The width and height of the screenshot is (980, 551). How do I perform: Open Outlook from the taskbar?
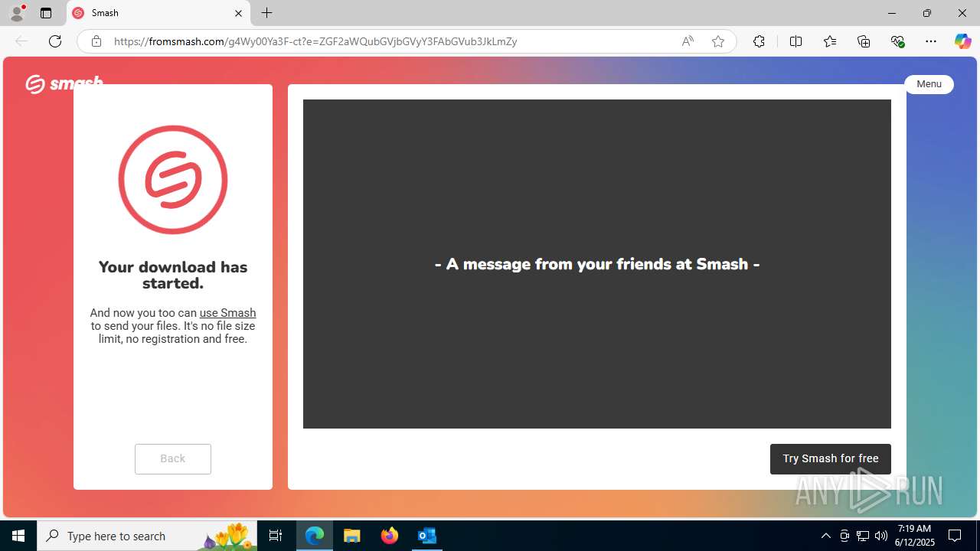pyautogui.click(x=426, y=536)
